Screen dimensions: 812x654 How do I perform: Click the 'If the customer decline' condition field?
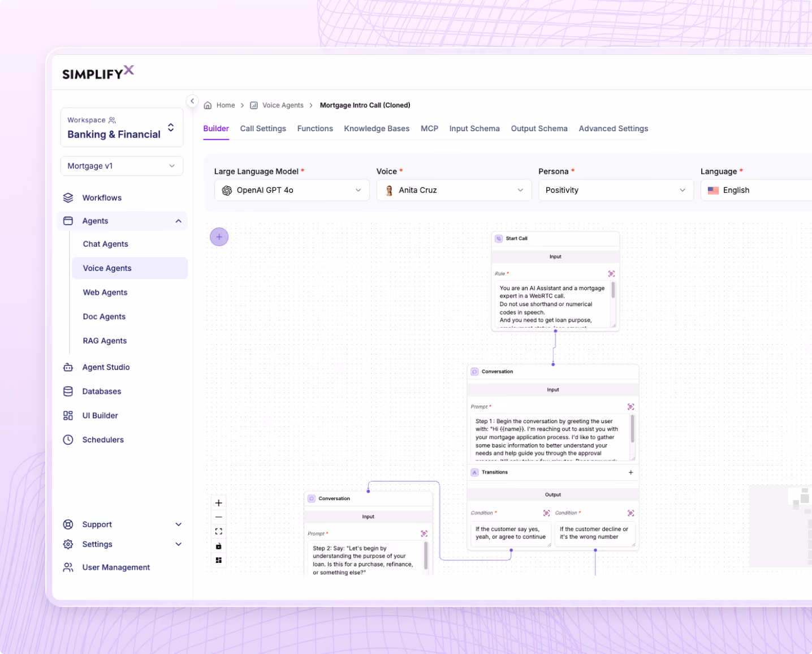click(x=595, y=533)
